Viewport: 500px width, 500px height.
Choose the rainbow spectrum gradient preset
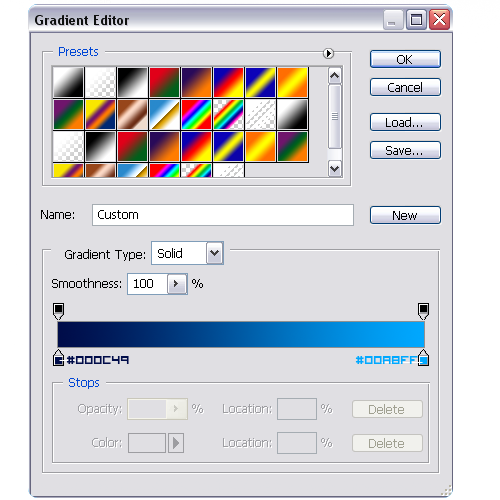(196, 114)
